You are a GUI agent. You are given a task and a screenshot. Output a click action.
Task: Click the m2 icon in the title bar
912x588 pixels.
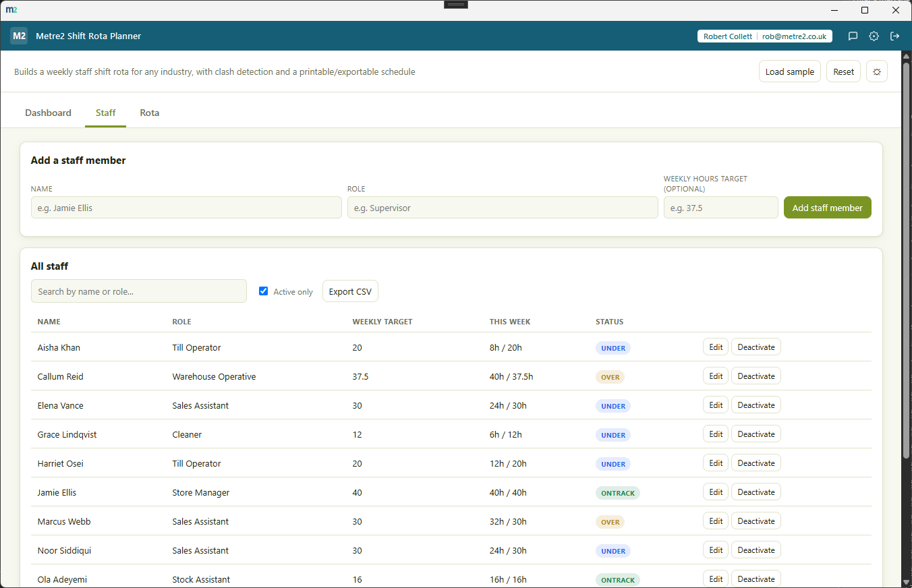point(11,10)
